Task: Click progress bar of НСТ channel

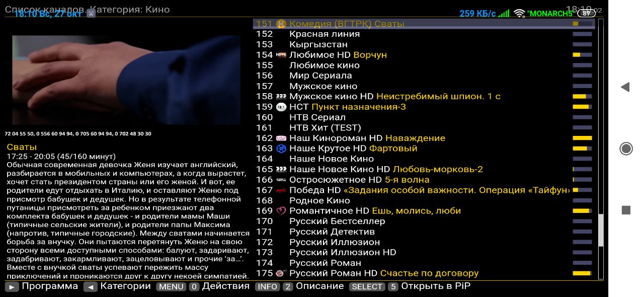Action: pyautogui.click(x=582, y=107)
